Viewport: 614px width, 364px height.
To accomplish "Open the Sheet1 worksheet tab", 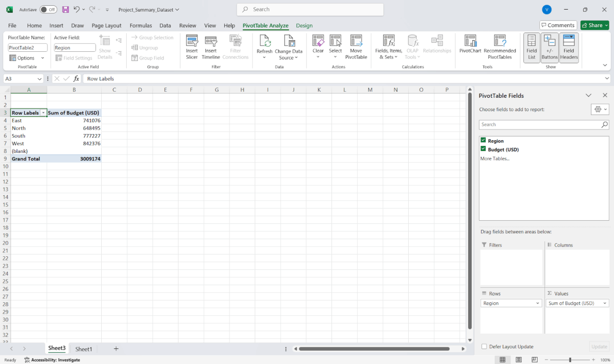I will point(84,349).
